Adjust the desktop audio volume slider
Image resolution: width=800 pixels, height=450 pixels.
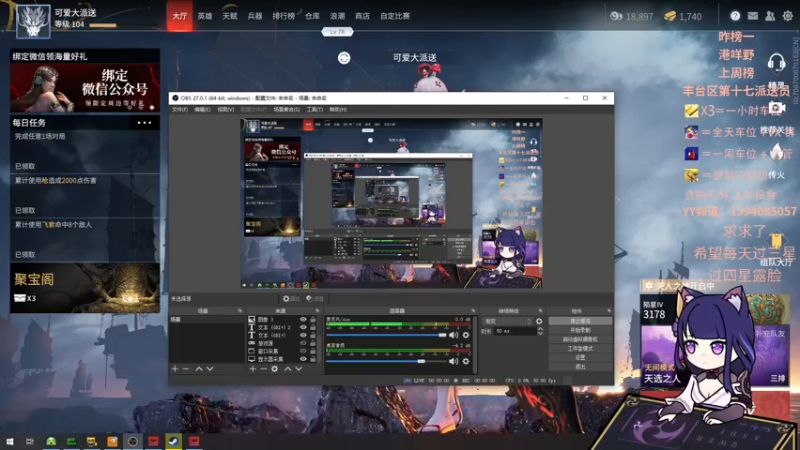(386, 361)
